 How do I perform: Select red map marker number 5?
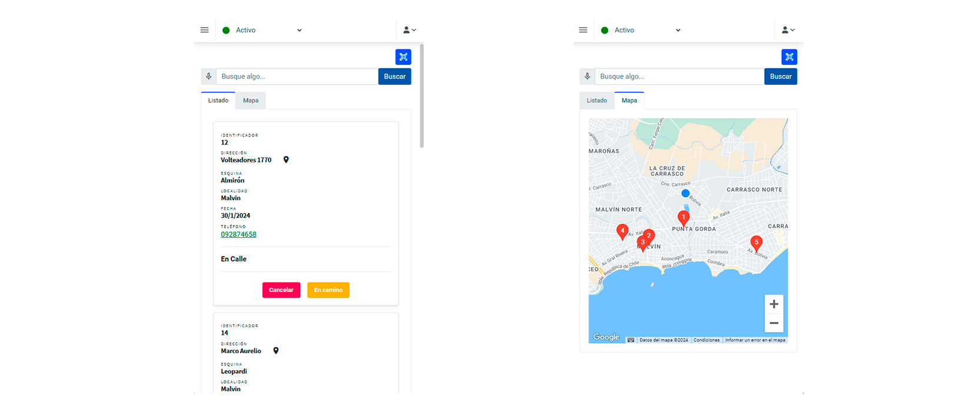(756, 242)
